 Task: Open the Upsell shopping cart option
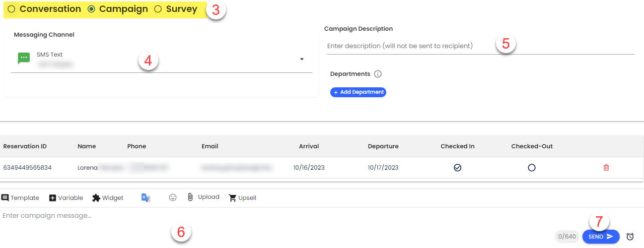click(232, 197)
